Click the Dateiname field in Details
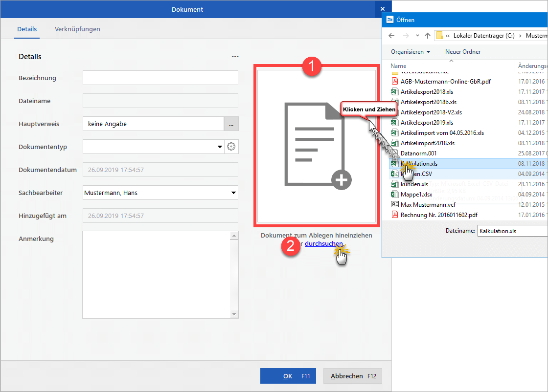This screenshot has height=392, width=548. coord(160,101)
